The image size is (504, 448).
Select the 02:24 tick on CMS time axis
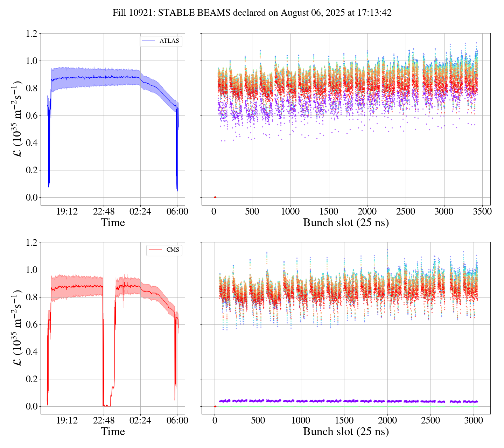coord(140,420)
